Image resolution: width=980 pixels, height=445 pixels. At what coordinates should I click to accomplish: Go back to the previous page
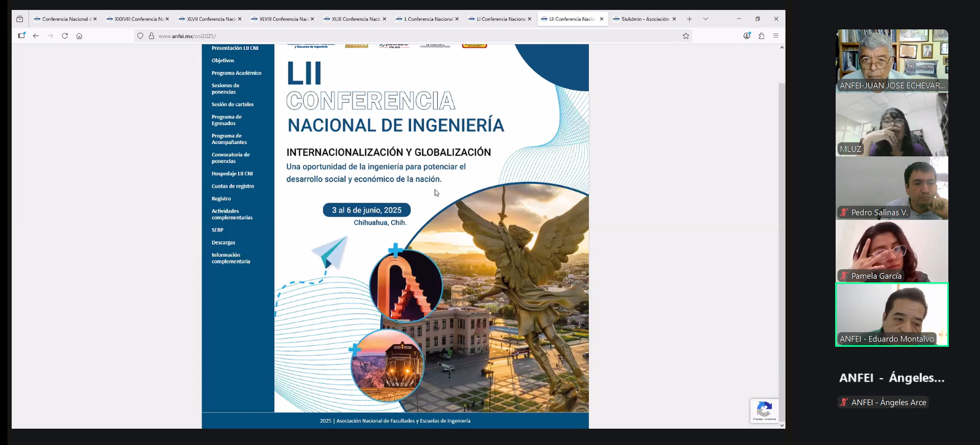point(36,36)
